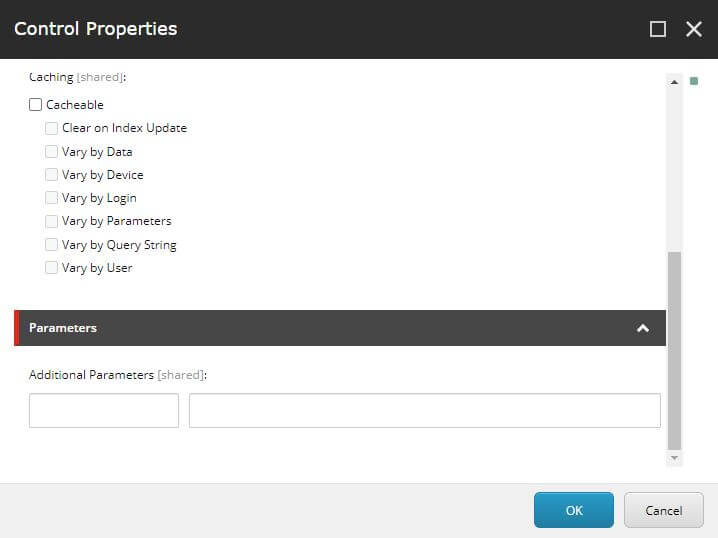
Task: Enable Vary by Login checkbox
Action: click(x=51, y=198)
